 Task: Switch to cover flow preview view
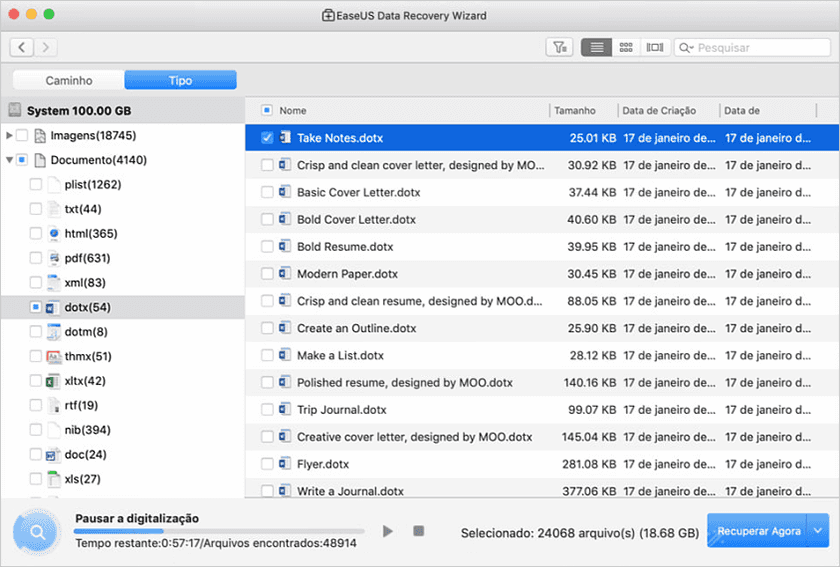655,47
